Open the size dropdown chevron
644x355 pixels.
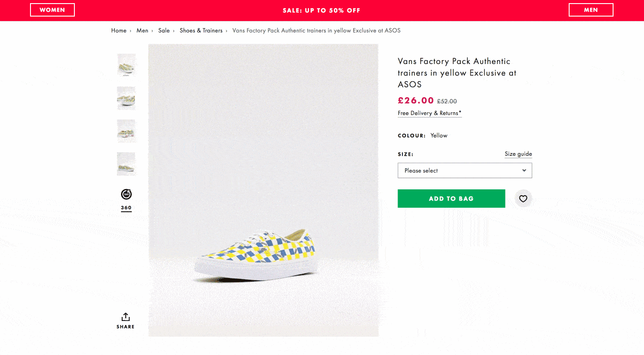pos(524,171)
